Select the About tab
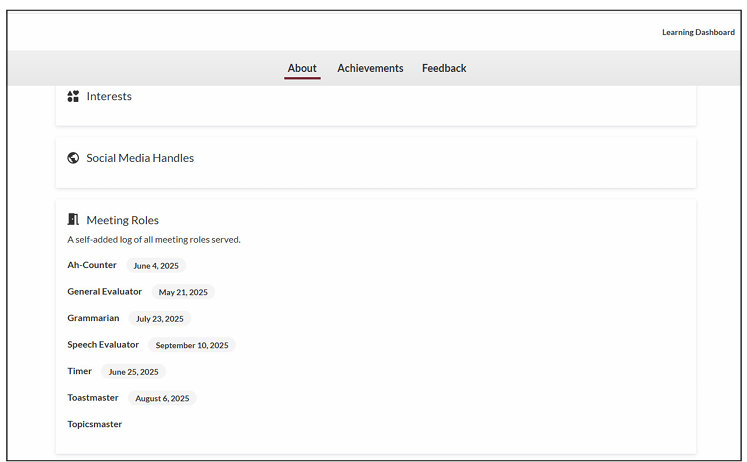 click(x=302, y=68)
